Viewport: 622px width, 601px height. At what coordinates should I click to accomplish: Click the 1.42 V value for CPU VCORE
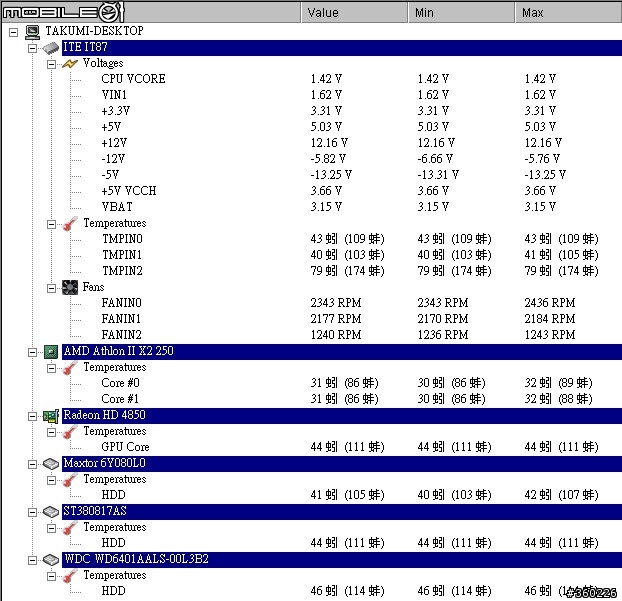326,79
